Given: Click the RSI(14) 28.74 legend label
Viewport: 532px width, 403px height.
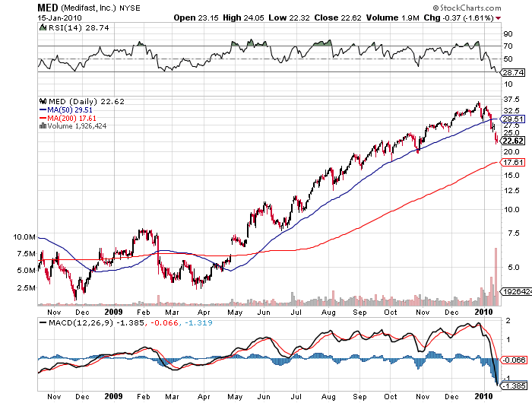Looking at the screenshot, I should (79, 28).
